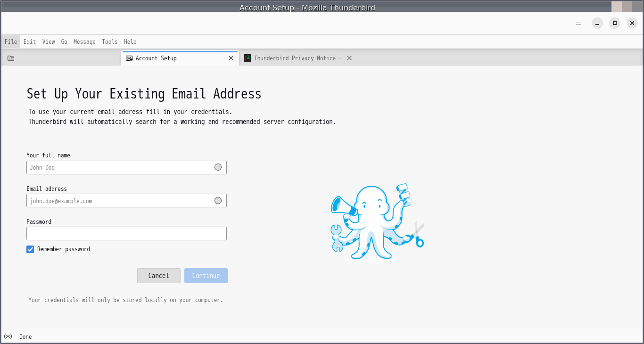The height and width of the screenshot is (344, 644).
Task: Open the View menu
Action: pos(49,42)
